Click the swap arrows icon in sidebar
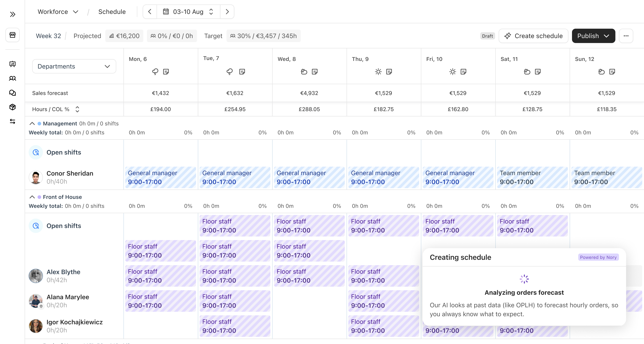This screenshot has width=644, height=344. 13,121
